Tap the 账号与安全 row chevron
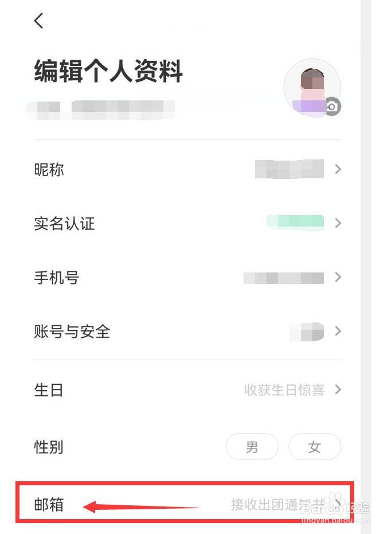The image size is (392, 534). click(x=338, y=331)
